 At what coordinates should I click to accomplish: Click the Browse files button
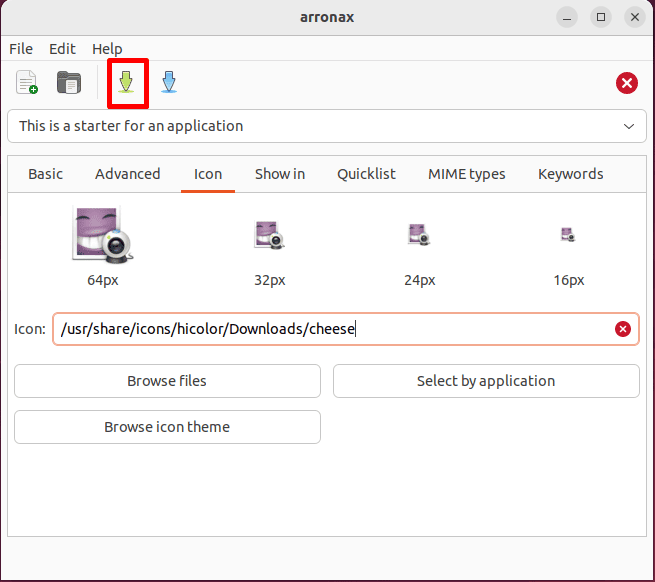pos(168,381)
